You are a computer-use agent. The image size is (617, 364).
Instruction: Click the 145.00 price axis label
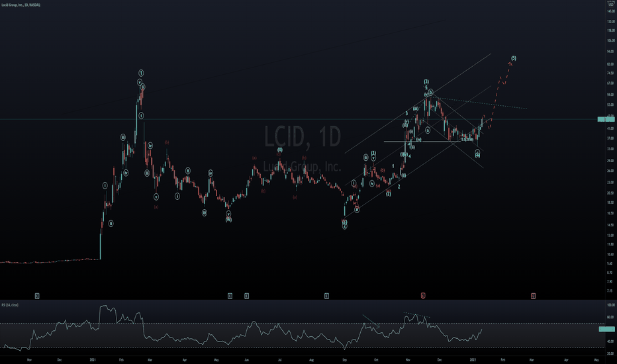point(610,11)
